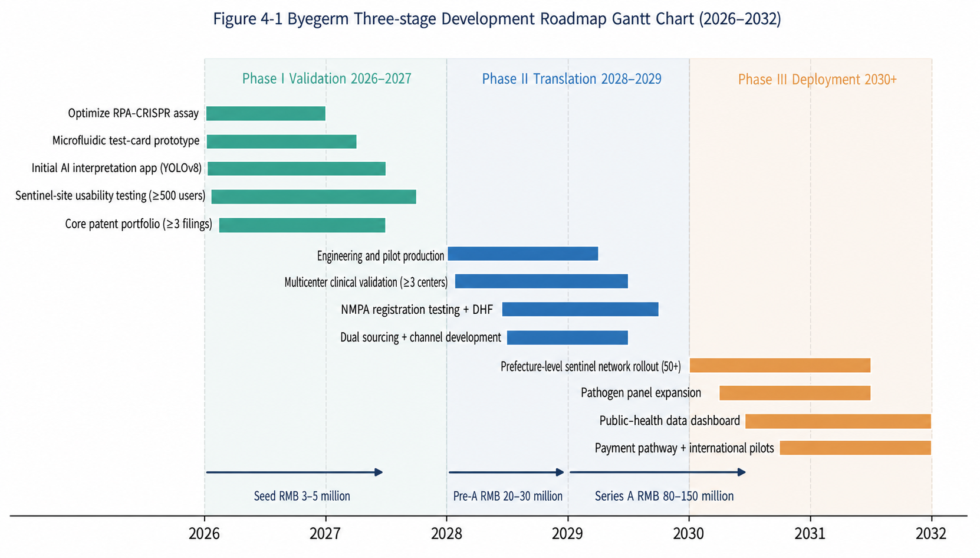Select the 'Phase II Translation 2028–2029' heading
This screenshot has width=980, height=558.
(x=571, y=79)
